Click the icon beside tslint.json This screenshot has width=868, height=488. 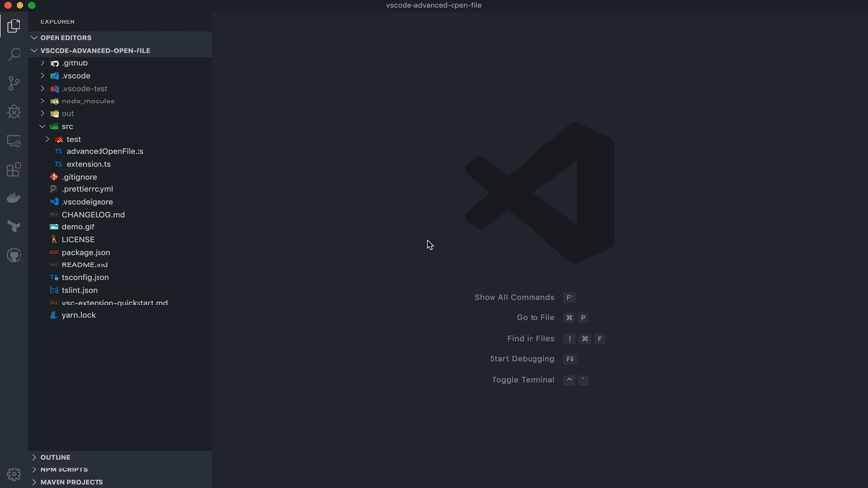54,290
